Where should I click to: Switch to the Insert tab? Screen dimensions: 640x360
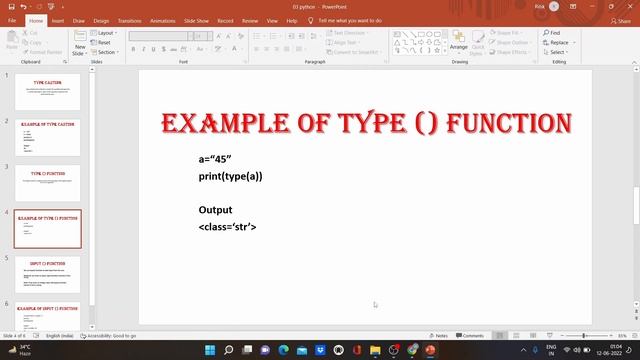[58, 20]
